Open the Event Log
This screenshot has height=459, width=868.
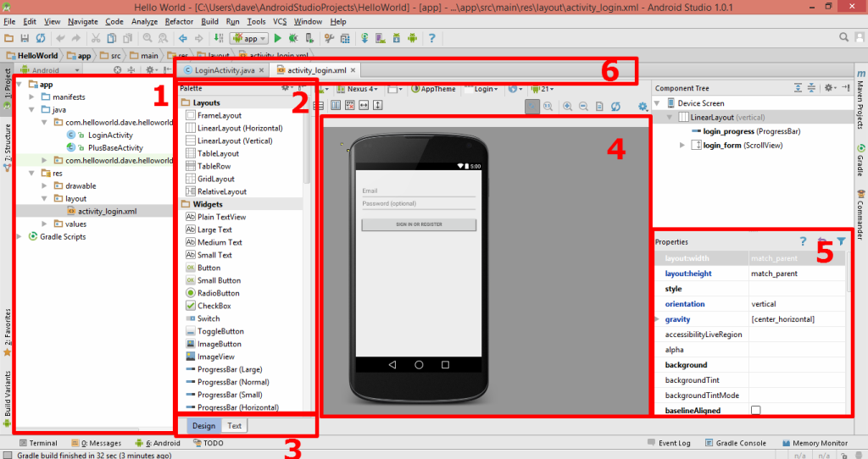tap(669, 443)
